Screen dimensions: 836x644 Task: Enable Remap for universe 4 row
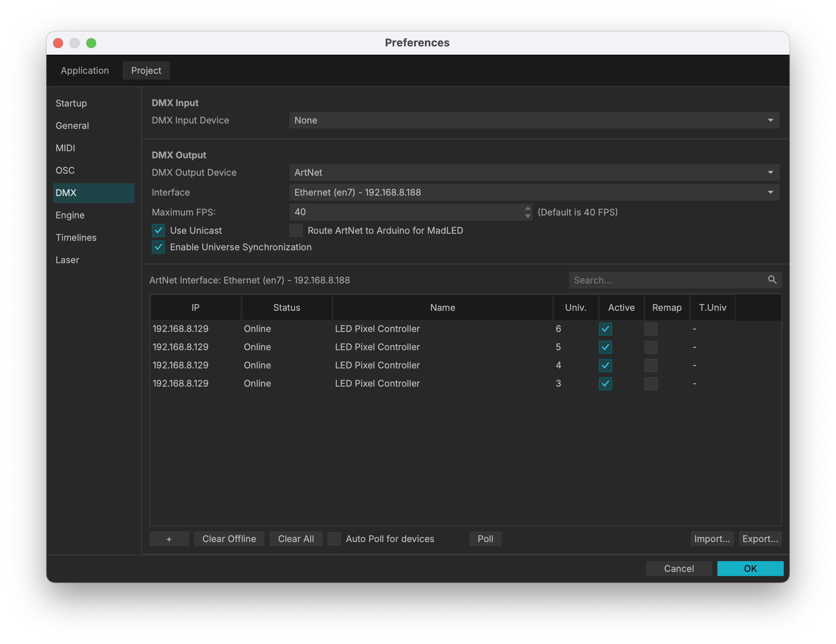pos(651,366)
